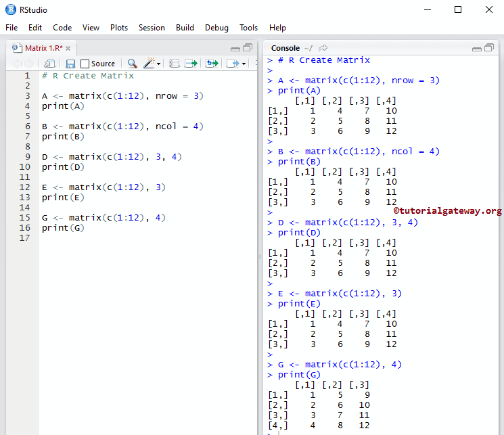Open the Help menu
This screenshot has height=435, width=504.
(x=278, y=28)
